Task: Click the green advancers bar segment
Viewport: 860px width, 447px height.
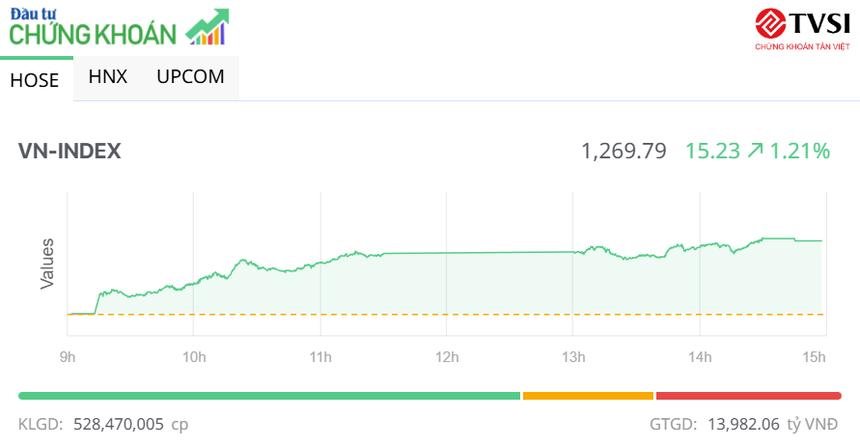Action: point(269,396)
